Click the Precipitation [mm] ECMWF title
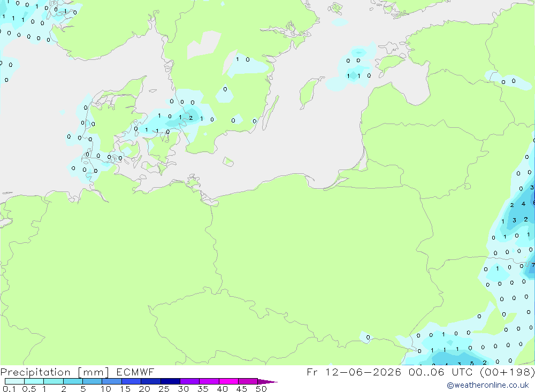 pyautogui.click(x=78, y=372)
